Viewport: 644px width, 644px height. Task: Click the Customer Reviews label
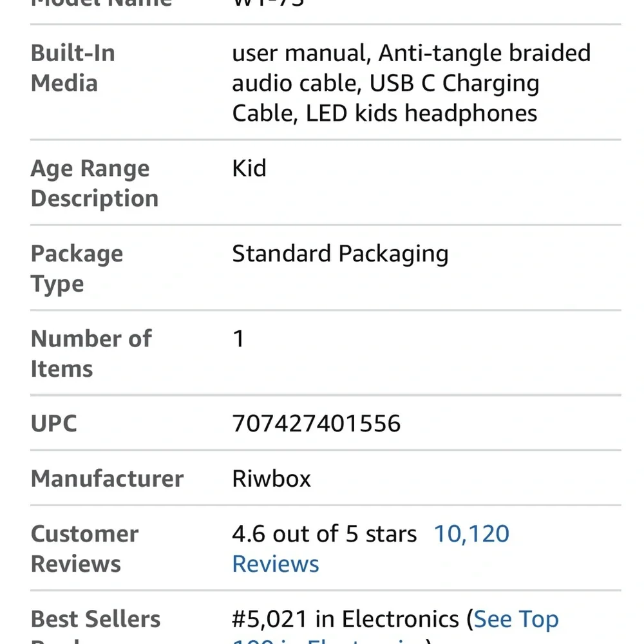click(84, 548)
